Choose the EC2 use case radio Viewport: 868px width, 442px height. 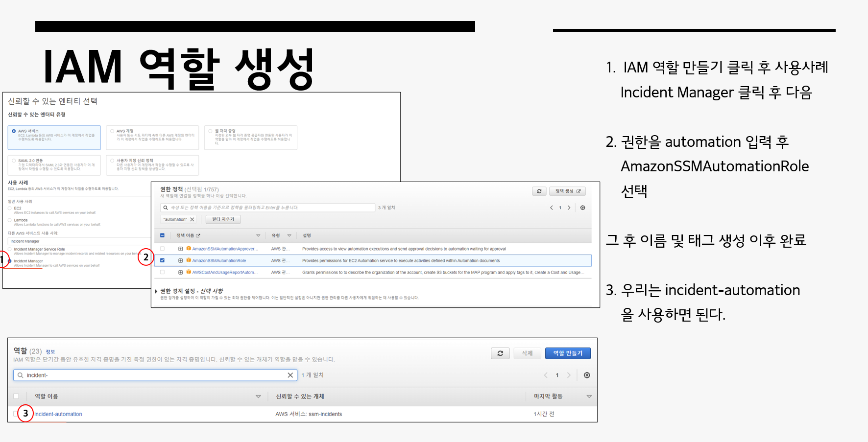[x=10, y=208]
